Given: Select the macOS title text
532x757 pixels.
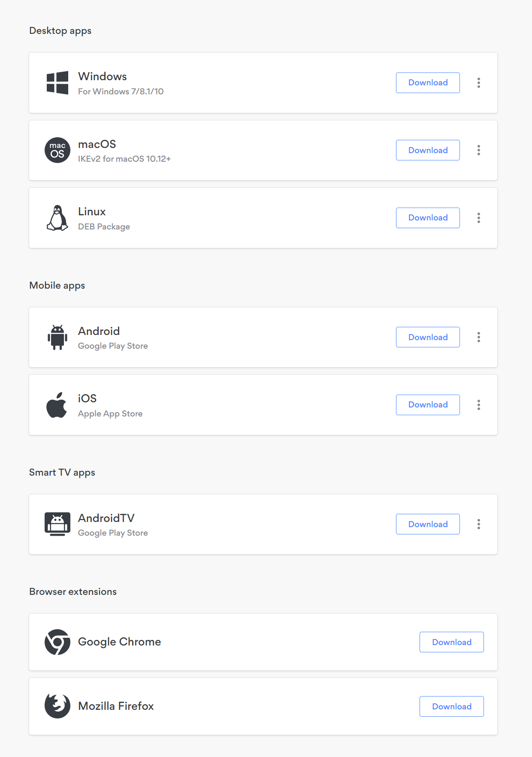Looking at the screenshot, I should click(97, 144).
